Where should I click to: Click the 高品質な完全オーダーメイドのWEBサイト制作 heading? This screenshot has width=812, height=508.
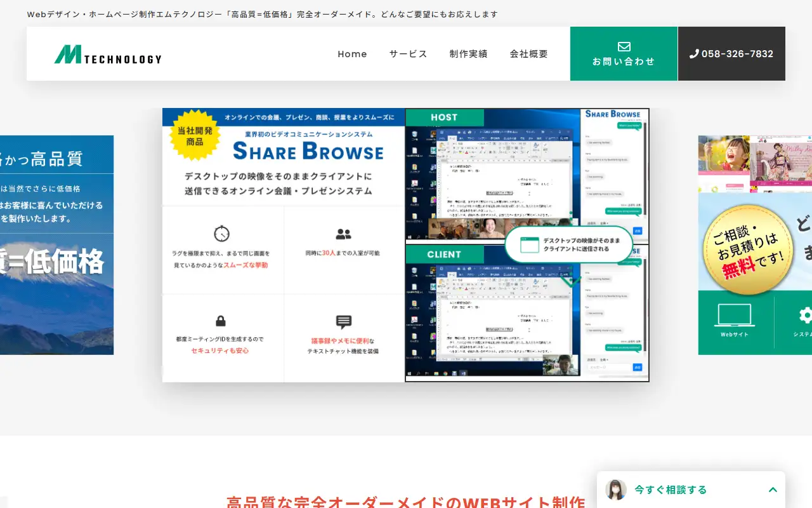point(406,502)
